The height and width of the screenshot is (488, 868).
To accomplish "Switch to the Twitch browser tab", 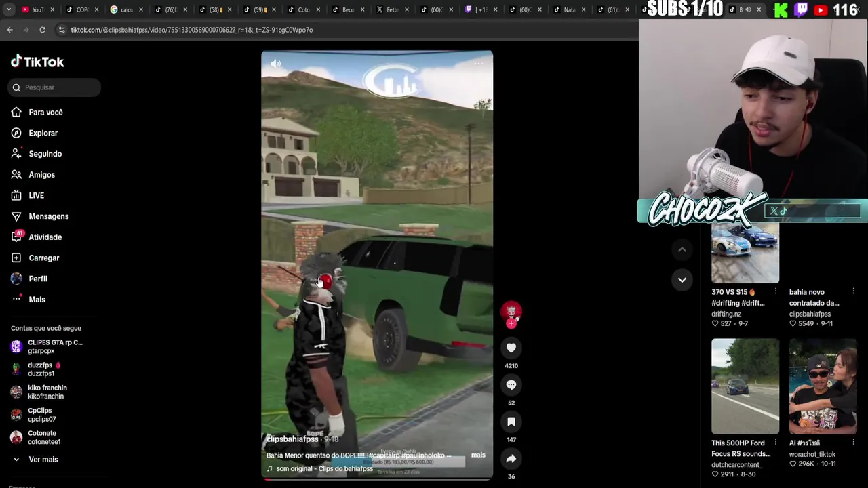I will [479, 9].
